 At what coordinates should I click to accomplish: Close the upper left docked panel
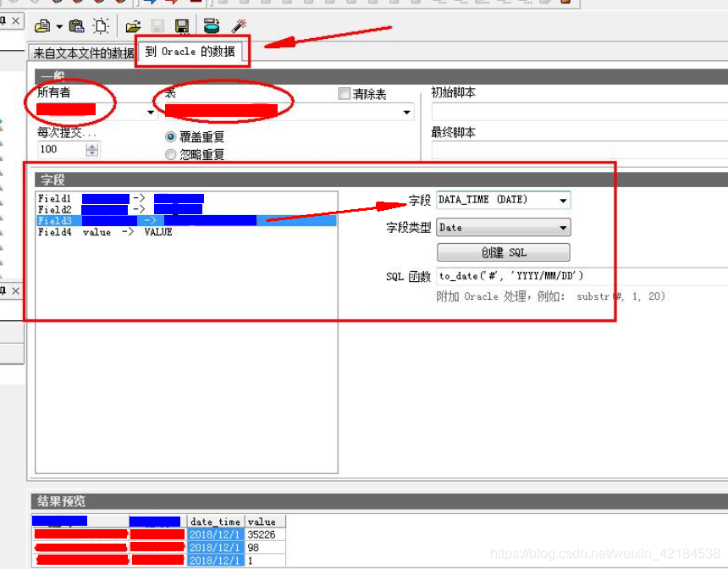(x=16, y=21)
